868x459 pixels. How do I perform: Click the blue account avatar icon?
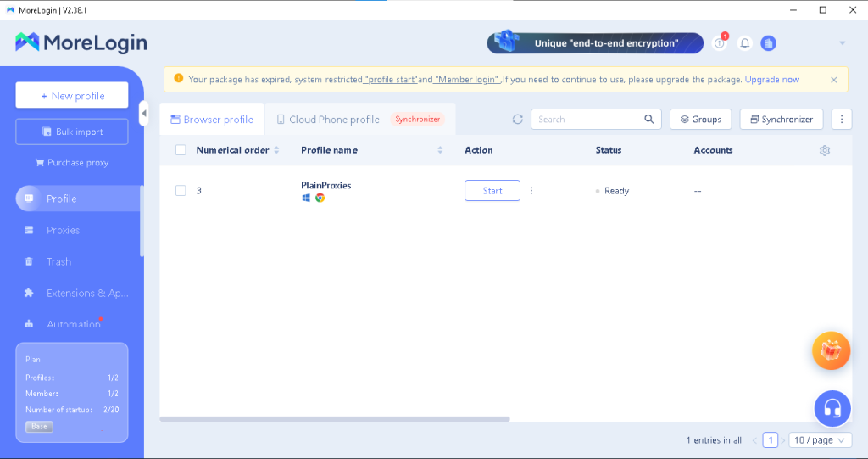coord(768,43)
